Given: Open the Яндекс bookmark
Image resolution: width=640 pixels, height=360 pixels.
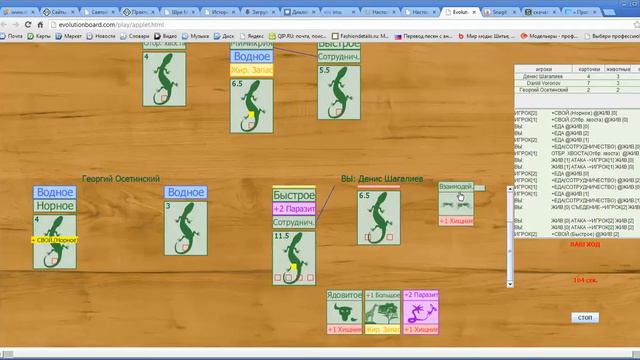Looking at the screenshot, I should tap(252, 36).
